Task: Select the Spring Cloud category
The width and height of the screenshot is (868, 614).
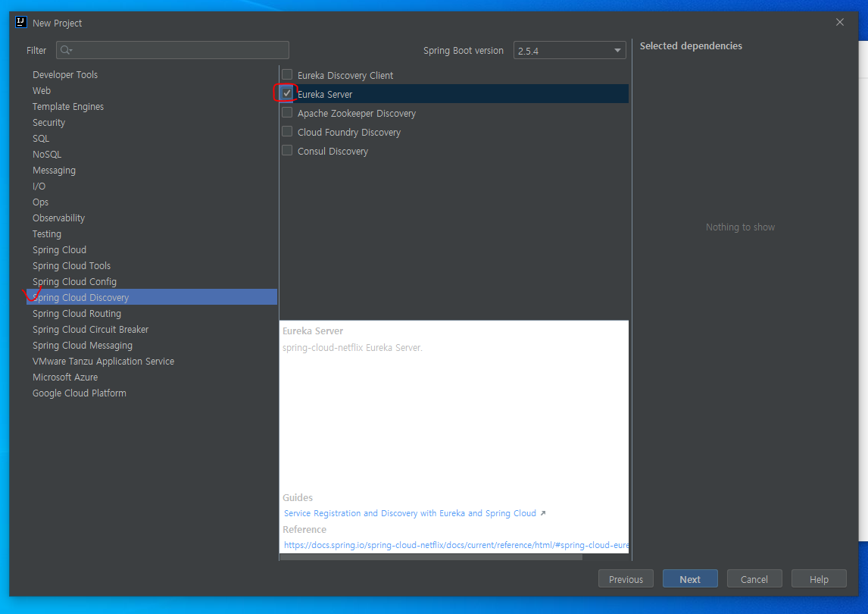Action: (59, 250)
